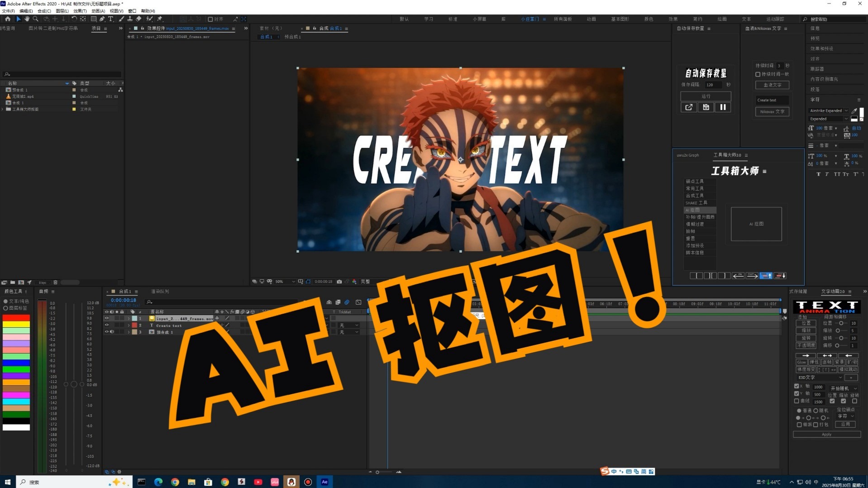Click the camera snapshot icon below viewer

coord(339,282)
